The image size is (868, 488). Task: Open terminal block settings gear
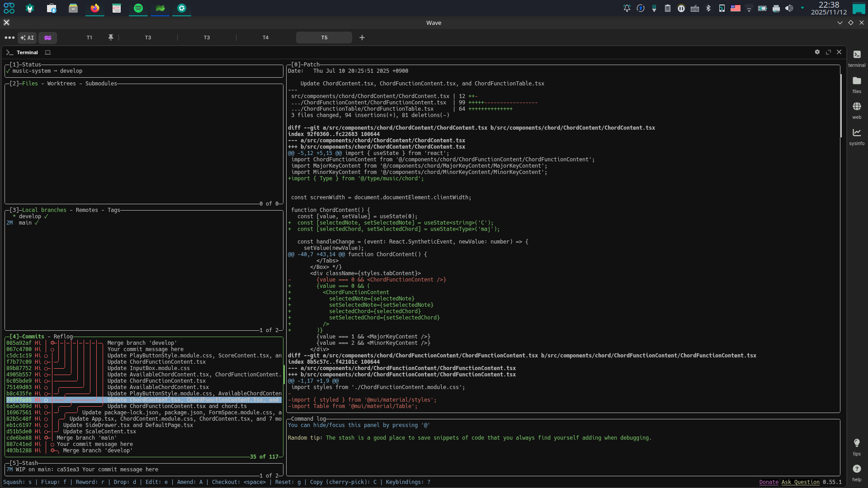817,52
